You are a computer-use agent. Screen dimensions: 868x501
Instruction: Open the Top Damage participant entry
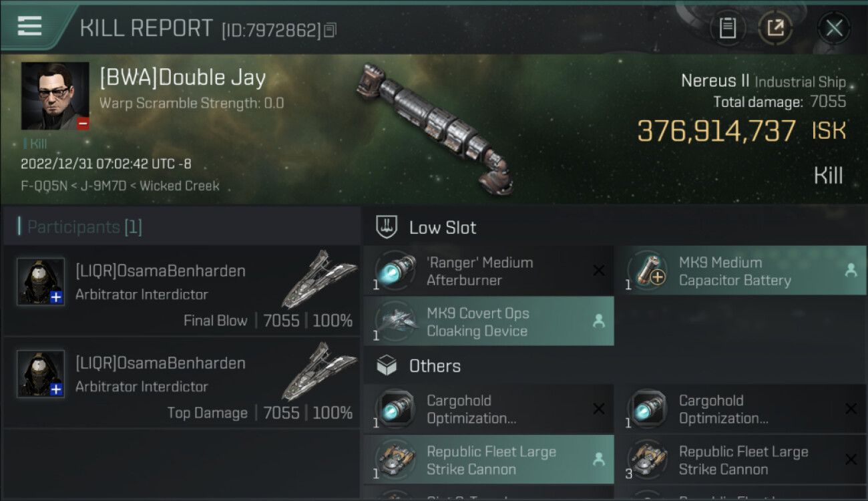(x=182, y=383)
